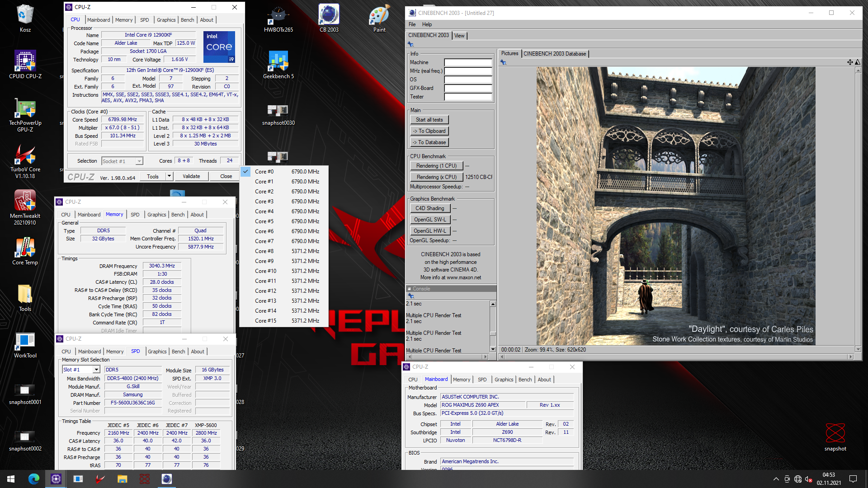Screen dimensions: 868x488
Task: Select the Core #15 clock entry in the list
Action: coord(283,321)
